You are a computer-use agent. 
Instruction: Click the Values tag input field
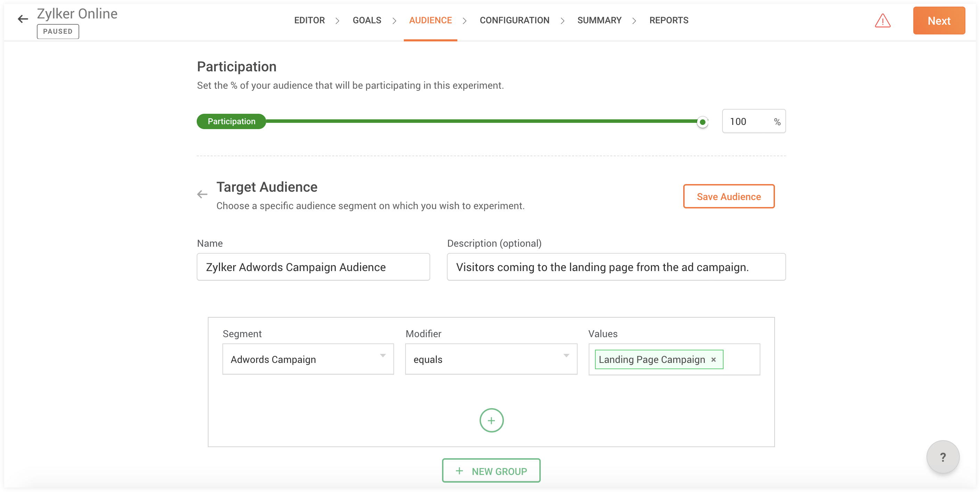tap(741, 359)
